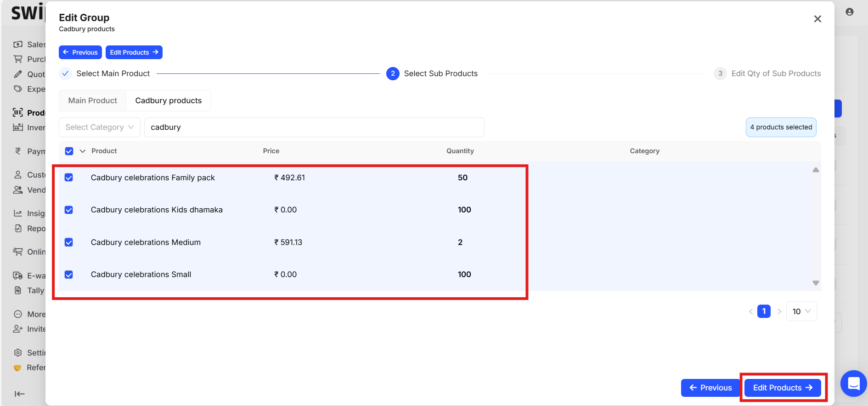Open the Inventory icon in sidebar
This screenshot has width=868, height=406.
coord(18,127)
